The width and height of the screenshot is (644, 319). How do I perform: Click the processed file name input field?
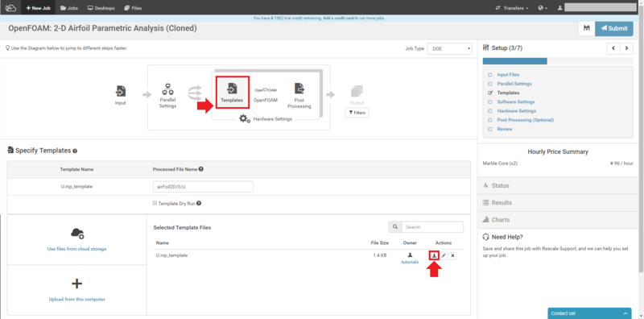(x=203, y=187)
